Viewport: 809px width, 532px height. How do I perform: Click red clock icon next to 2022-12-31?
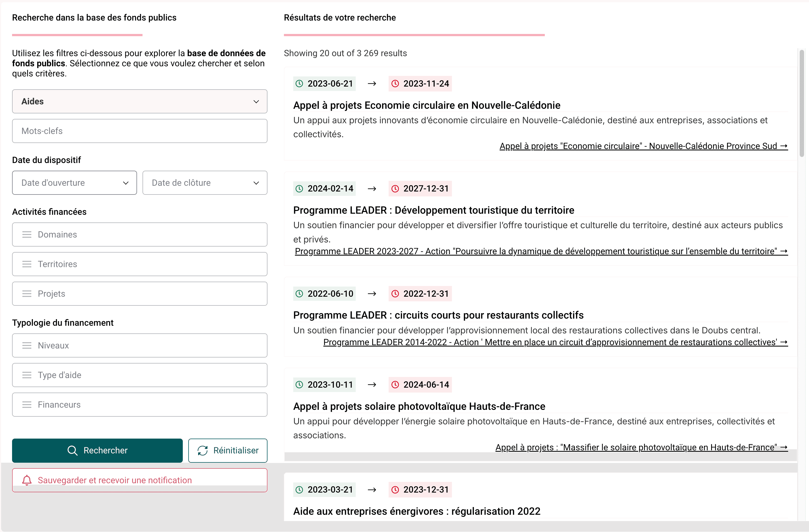tap(395, 293)
